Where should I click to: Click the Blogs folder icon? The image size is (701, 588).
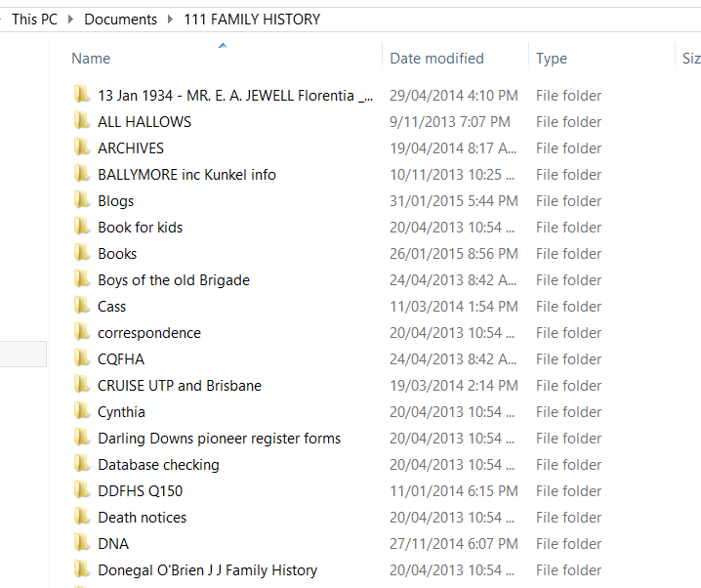82,201
